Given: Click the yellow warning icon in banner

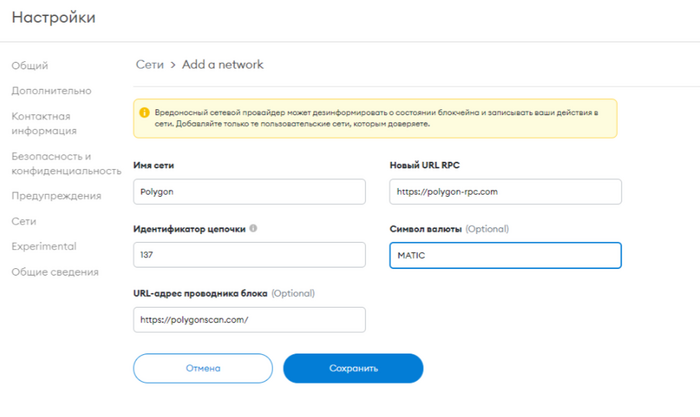Looking at the screenshot, I should coord(144,113).
